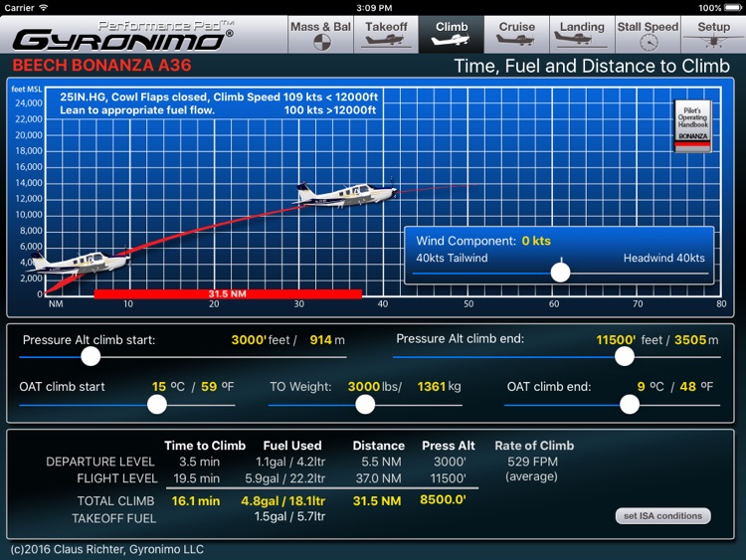Click the 1.5gal / 5.7ltr takeoff fuel value
Viewport: 746px width, 560px height.
pos(289,516)
